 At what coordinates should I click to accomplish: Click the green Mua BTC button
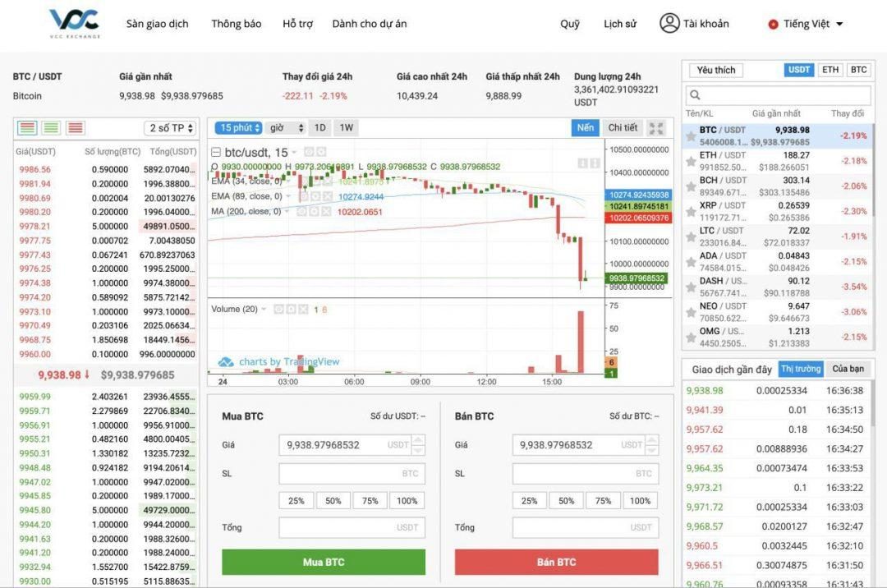click(x=324, y=562)
